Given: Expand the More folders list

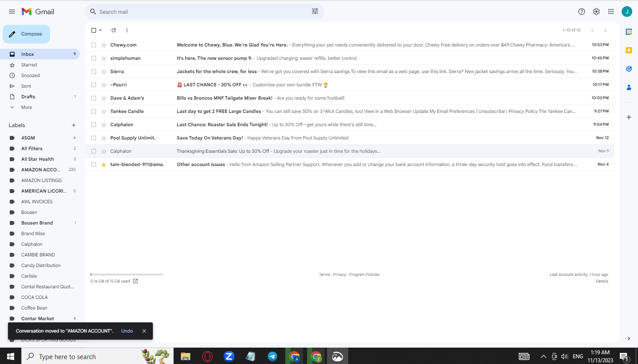Looking at the screenshot, I should [27, 107].
